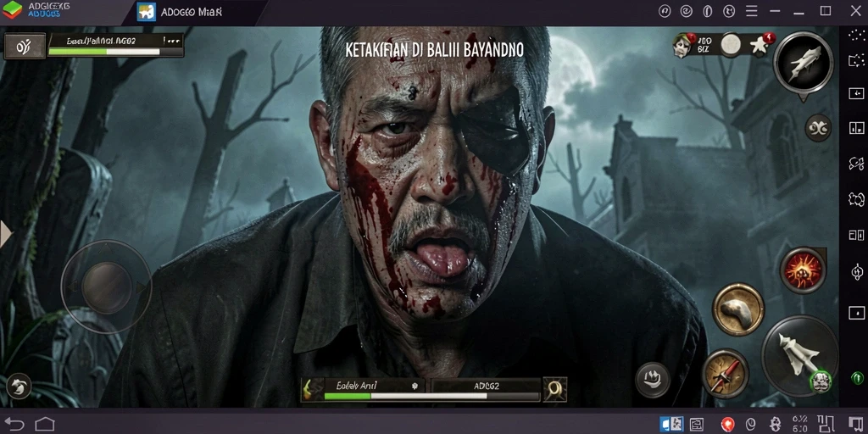
Task: Open the dotted-circle tool in the right sidebar
Action: coord(856,36)
